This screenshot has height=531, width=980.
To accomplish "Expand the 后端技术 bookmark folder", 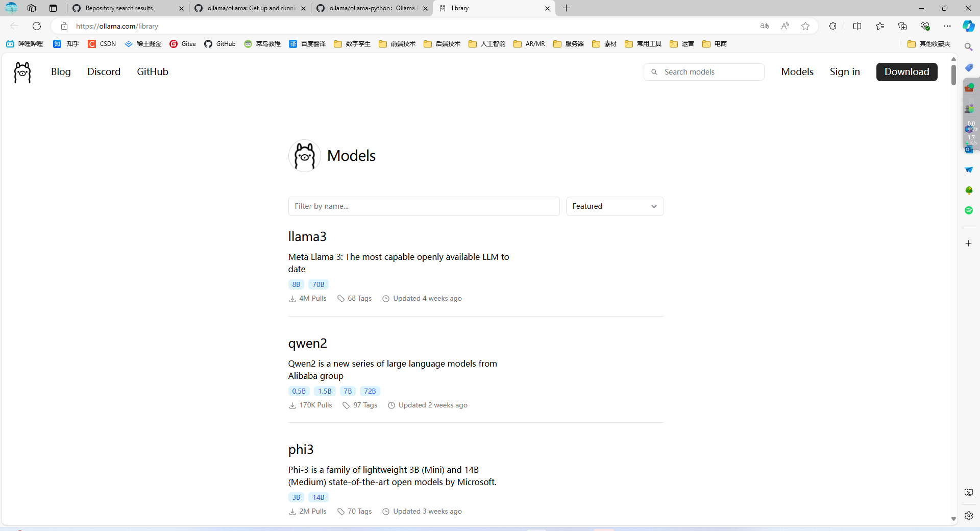I will (442, 44).
